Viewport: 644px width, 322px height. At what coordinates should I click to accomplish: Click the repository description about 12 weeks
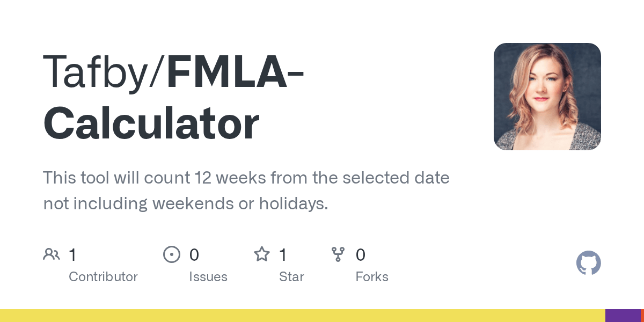coord(246,190)
